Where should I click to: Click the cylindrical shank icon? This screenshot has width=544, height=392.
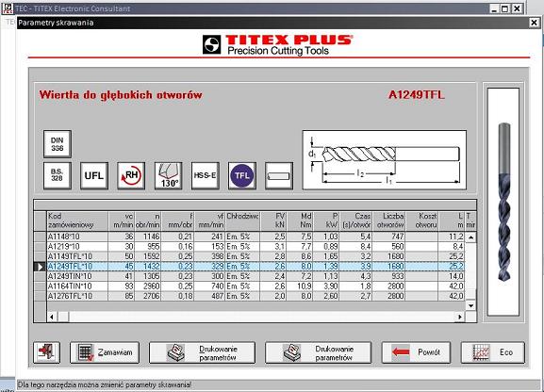279,175
